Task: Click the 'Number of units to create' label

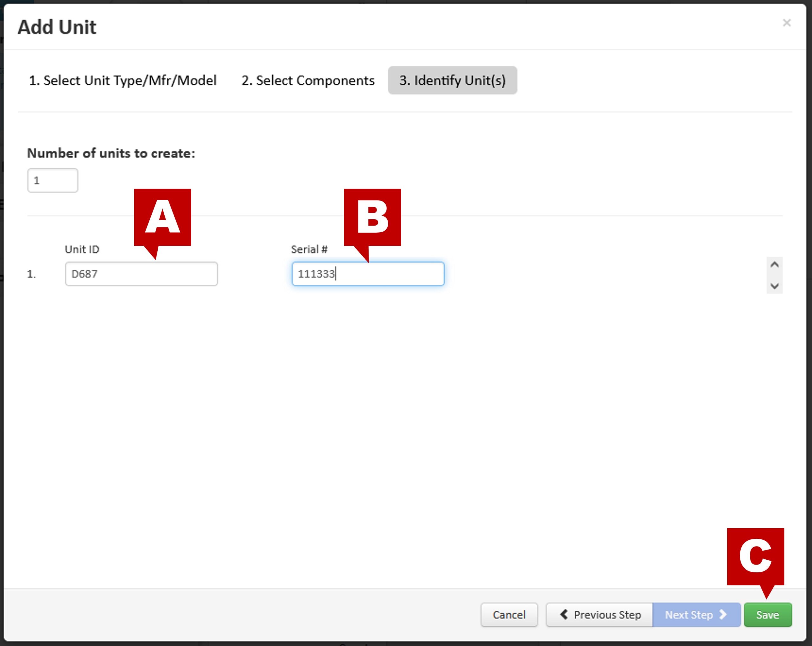Action: click(111, 153)
